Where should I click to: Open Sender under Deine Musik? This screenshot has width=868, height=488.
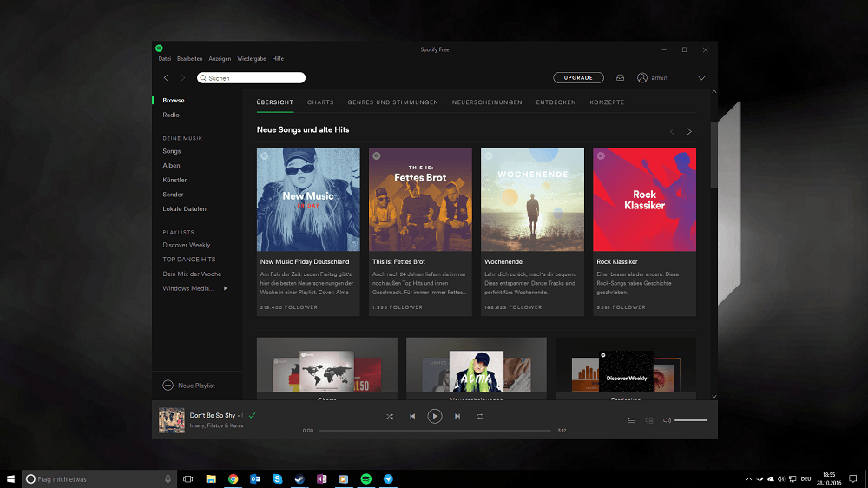coord(173,195)
